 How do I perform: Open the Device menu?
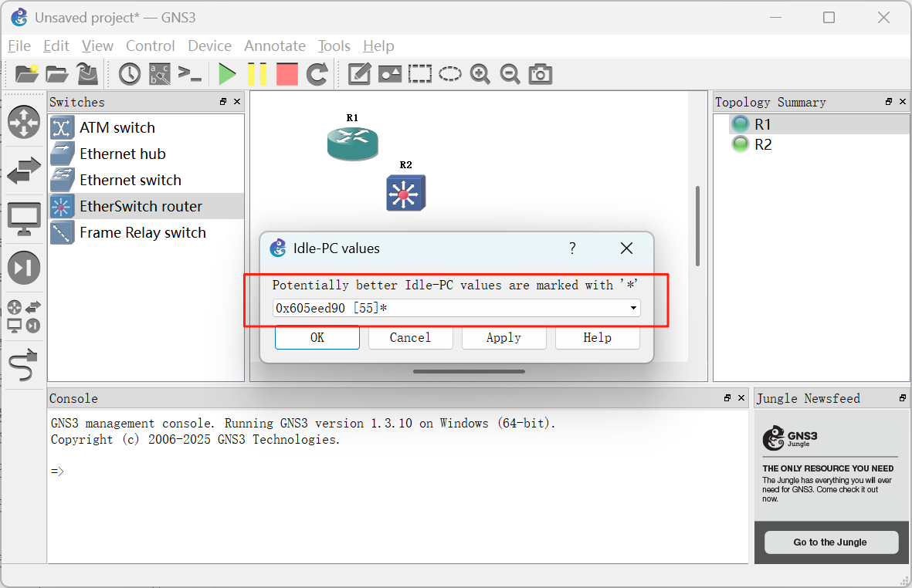[209, 46]
